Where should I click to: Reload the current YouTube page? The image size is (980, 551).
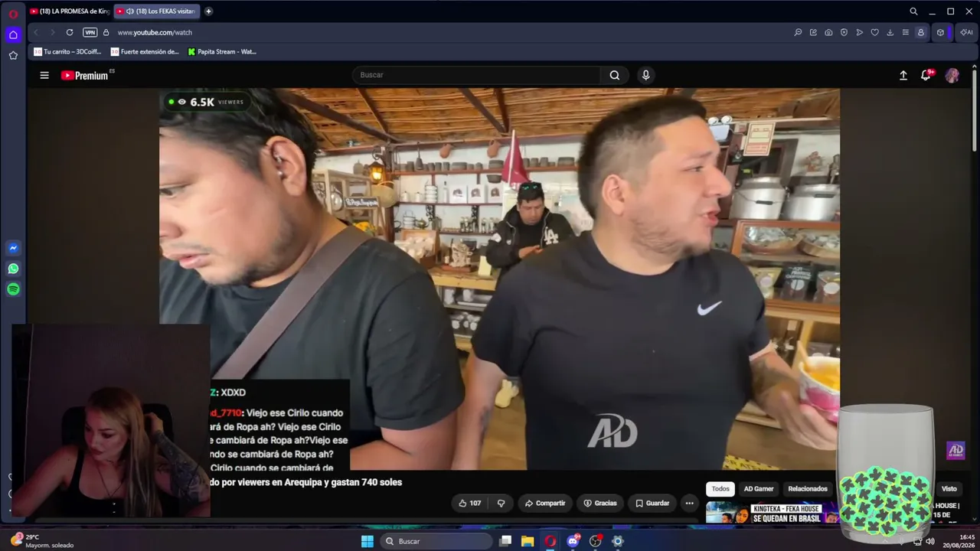point(70,32)
